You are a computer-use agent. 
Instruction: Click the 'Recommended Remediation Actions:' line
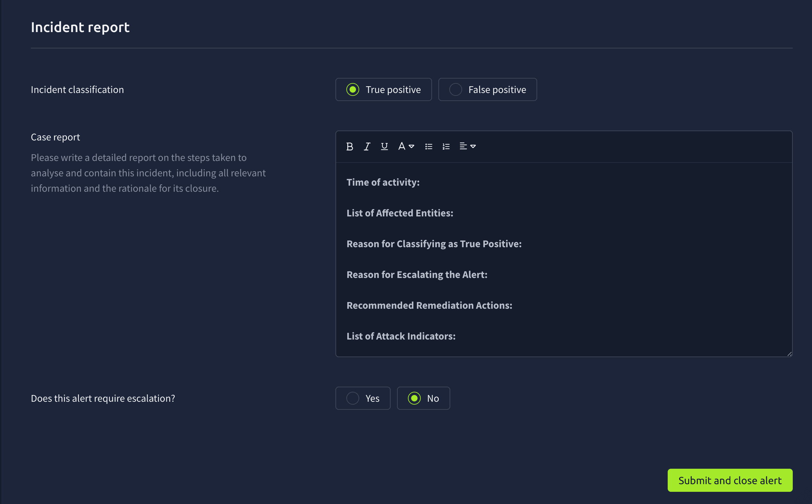click(x=429, y=305)
